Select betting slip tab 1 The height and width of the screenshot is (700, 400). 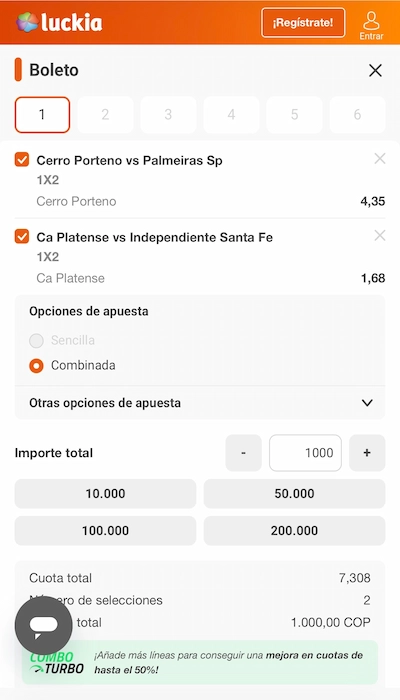[42, 115]
